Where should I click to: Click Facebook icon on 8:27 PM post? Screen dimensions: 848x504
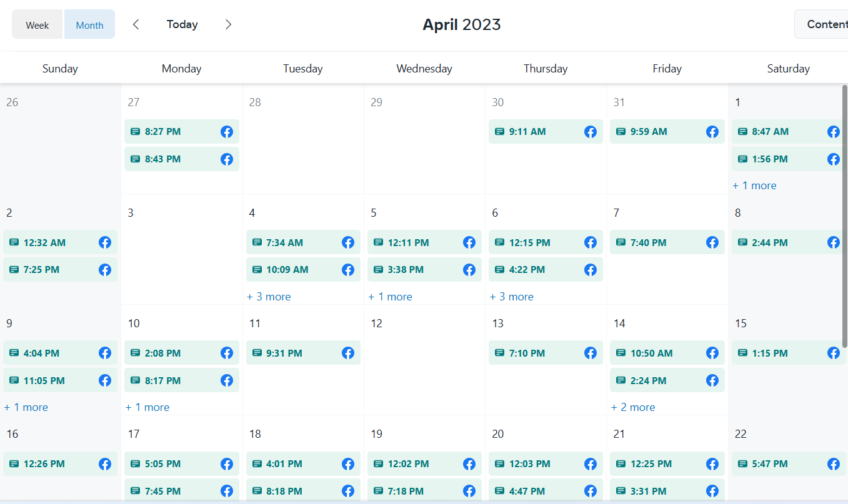pos(227,132)
